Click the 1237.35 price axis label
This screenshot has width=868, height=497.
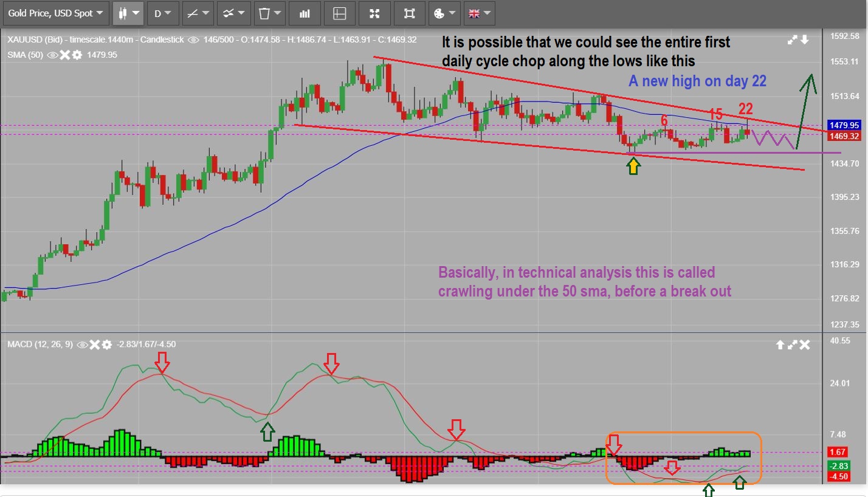[x=845, y=324]
